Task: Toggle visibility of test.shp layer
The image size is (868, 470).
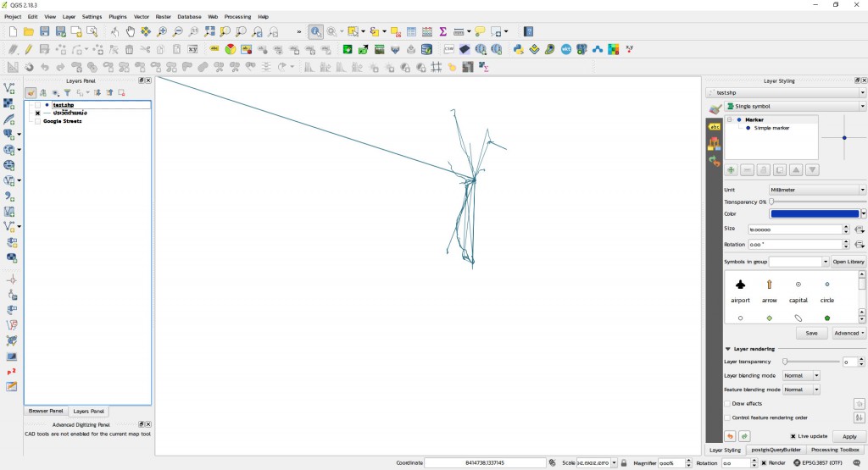Action: [x=37, y=105]
